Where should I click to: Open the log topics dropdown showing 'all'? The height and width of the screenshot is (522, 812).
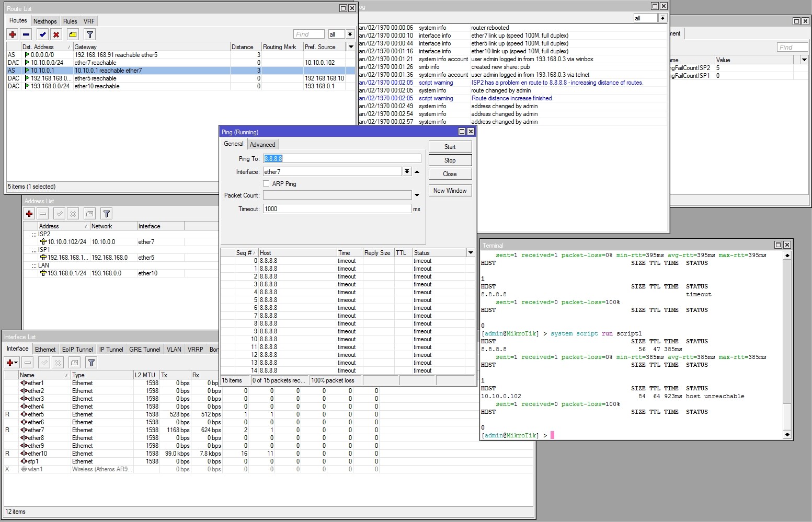(662, 17)
